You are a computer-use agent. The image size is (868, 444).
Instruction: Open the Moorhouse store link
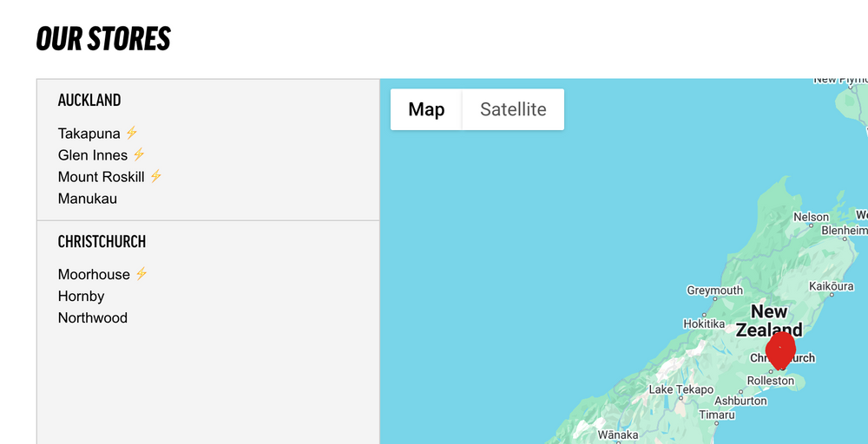click(94, 274)
